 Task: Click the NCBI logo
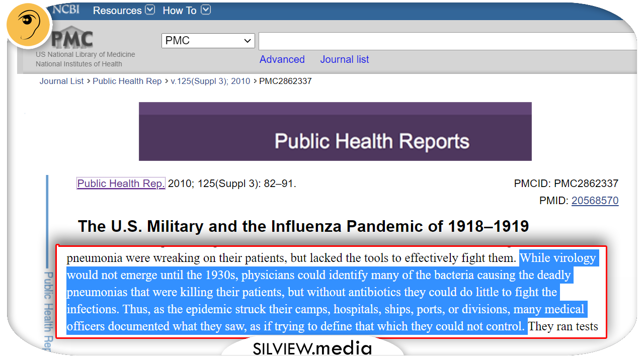tap(65, 10)
